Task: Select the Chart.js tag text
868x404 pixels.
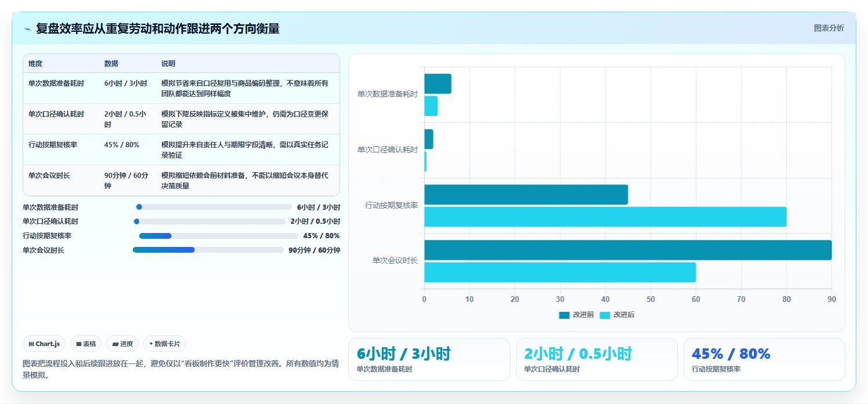Action: [x=48, y=344]
